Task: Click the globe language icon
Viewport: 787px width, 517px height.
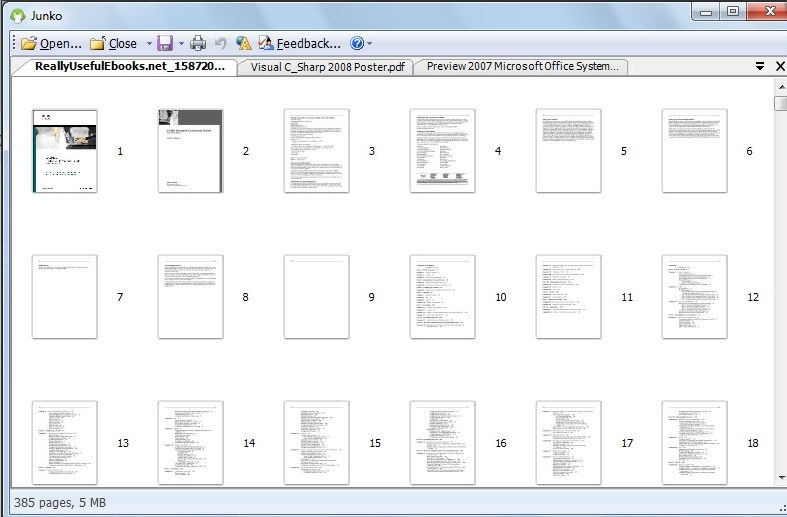Action: 243,44
